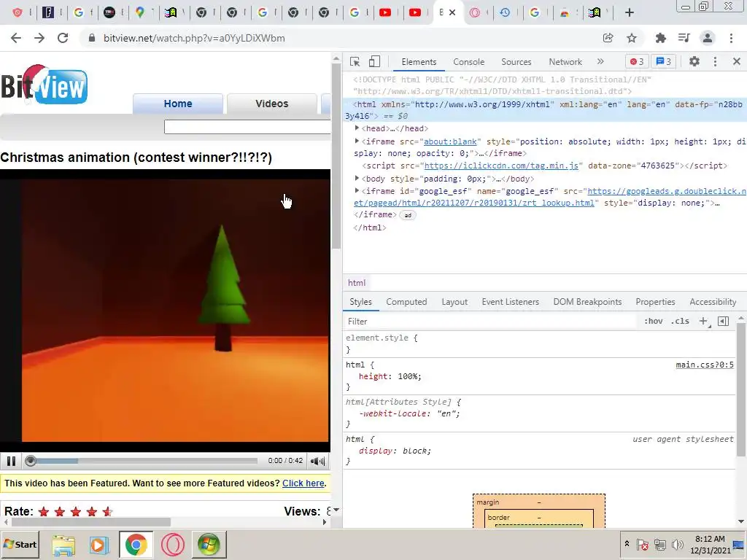
Task: Open DevTools settings gear
Action: coord(694,61)
